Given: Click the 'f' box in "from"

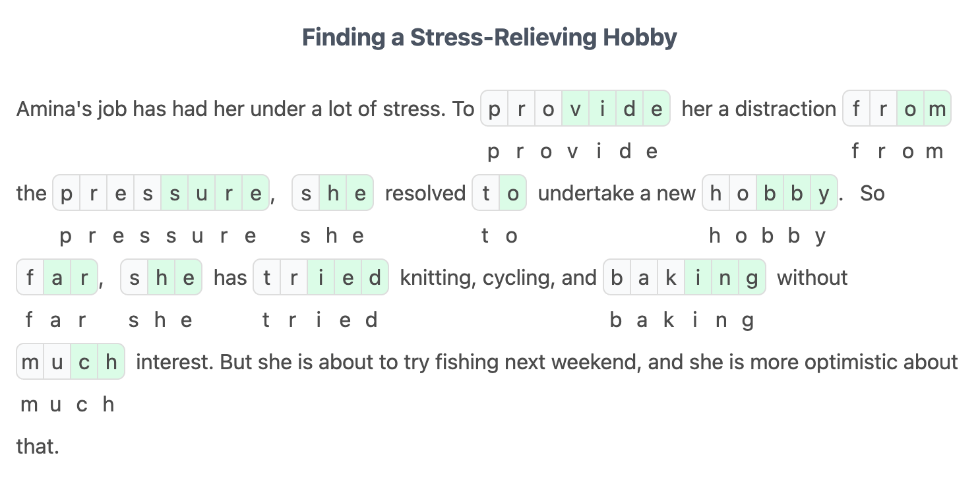Looking at the screenshot, I should click(x=857, y=109).
